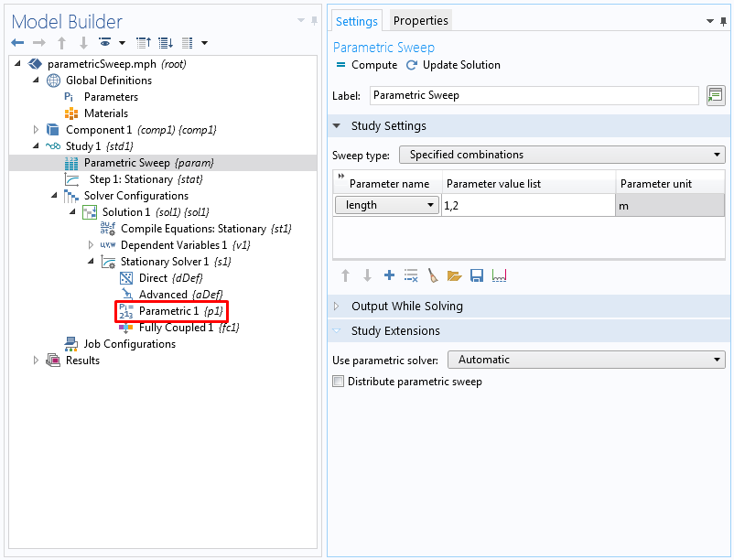734x560 pixels.
Task: Click the Expand All icon in Model Builder
Action: coord(165,43)
